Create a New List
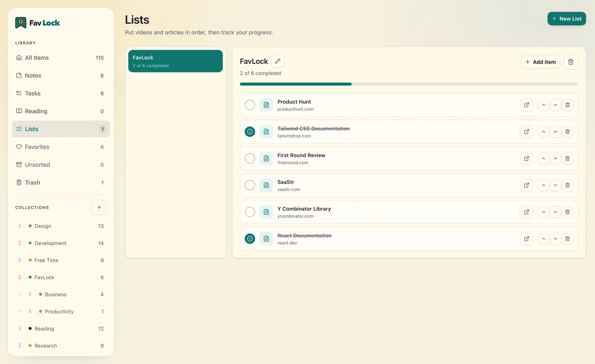 (x=567, y=19)
